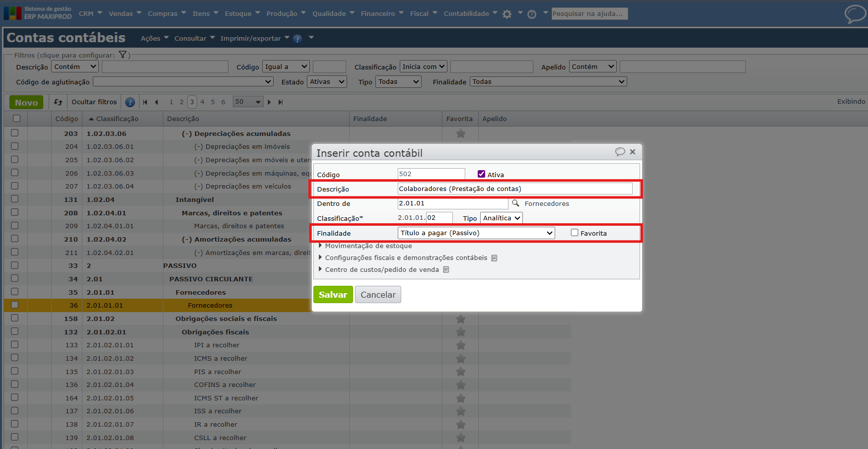Star the ICMS a recolher row
This screenshot has width=868, height=449.
click(461, 358)
